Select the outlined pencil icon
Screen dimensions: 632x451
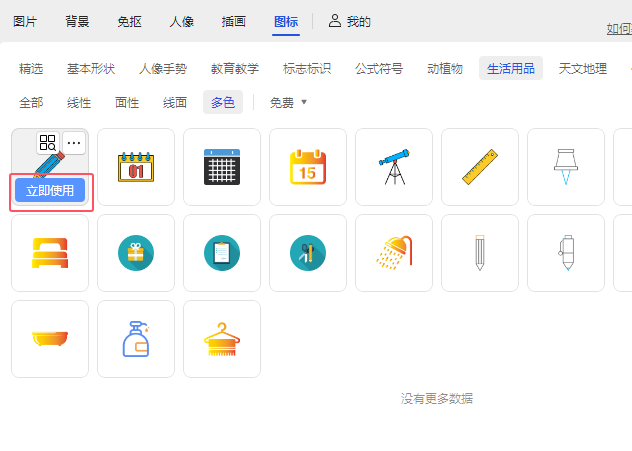click(x=480, y=253)
